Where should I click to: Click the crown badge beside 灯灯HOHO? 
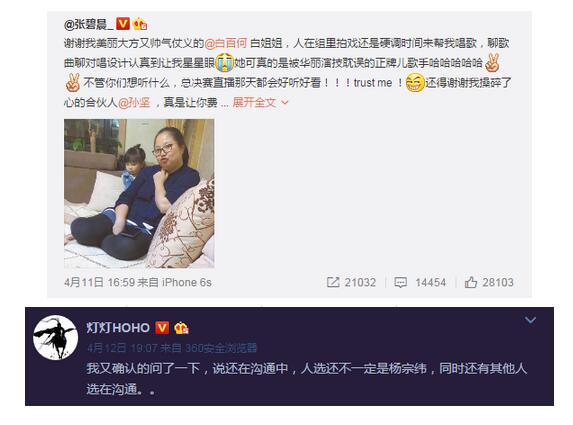(x=181, y=327)
